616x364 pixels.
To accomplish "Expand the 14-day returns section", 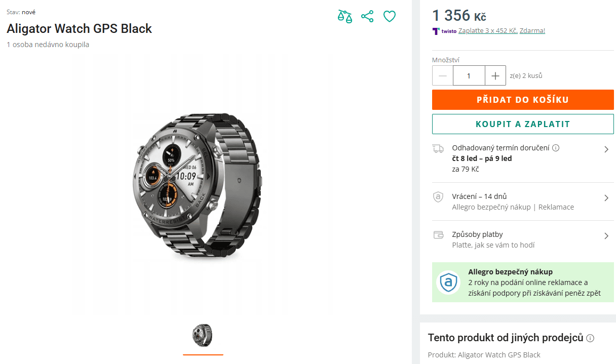I will [x=607, y=196].
